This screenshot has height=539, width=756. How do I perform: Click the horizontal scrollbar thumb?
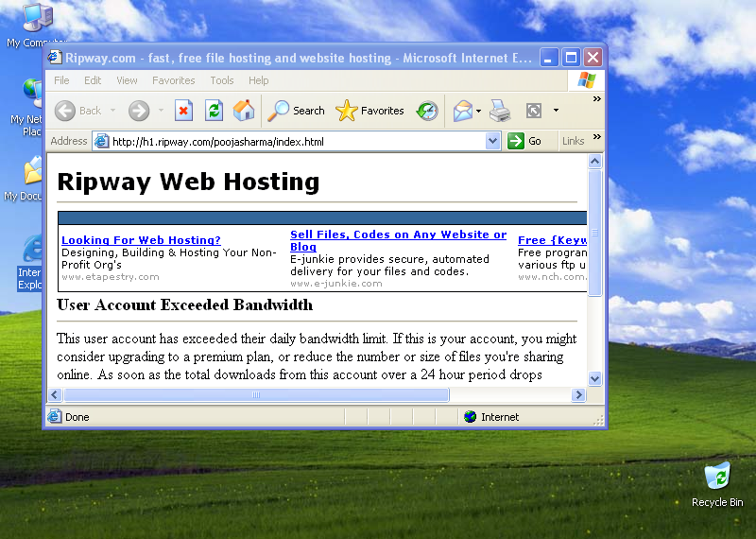click(256, 394)
